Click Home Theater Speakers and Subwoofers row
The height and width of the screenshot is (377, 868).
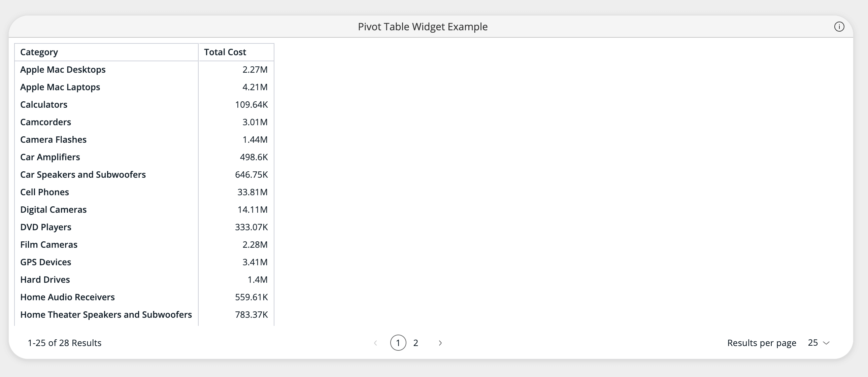click(x=106, y=315)
